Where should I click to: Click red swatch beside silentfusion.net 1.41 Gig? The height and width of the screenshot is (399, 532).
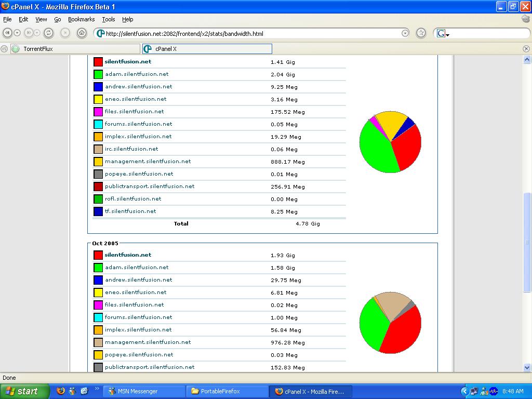point(98,62)
